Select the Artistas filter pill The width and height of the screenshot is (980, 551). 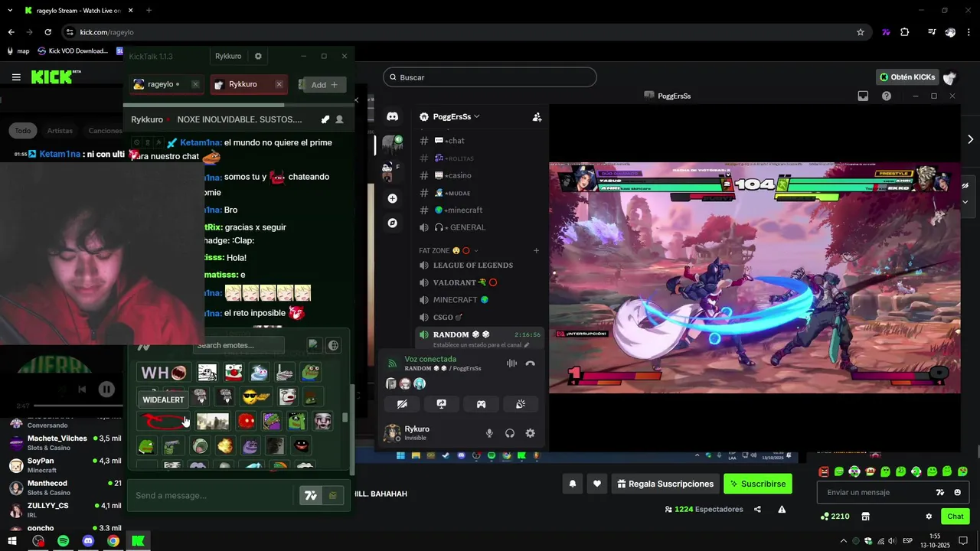pyautogui.click(x=60, y=131)
